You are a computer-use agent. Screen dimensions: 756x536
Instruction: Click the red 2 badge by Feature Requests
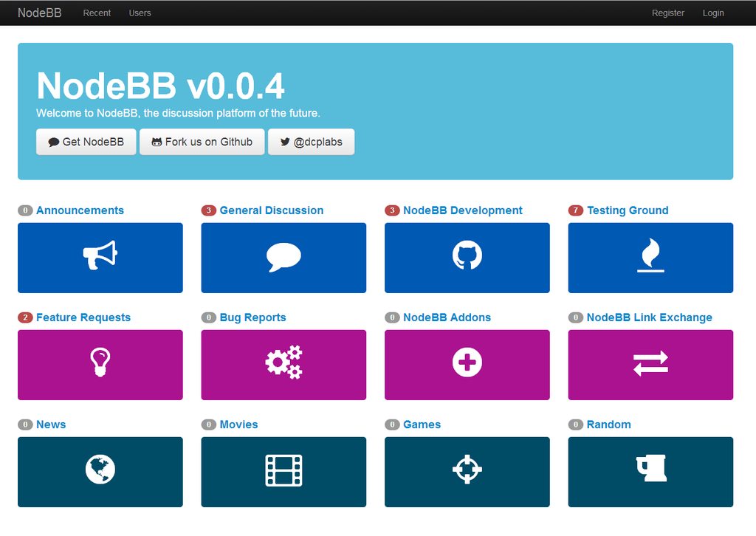coord(25,317)
